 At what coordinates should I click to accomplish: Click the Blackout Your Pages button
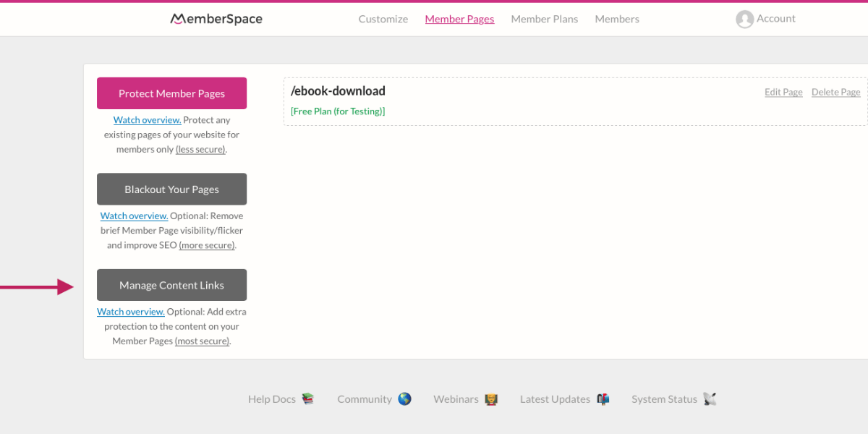[171, 189]
